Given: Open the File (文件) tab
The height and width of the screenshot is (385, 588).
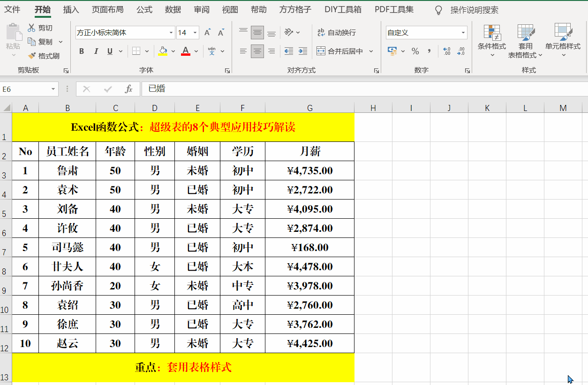Looking at the screenshot, I should point(13,9).
